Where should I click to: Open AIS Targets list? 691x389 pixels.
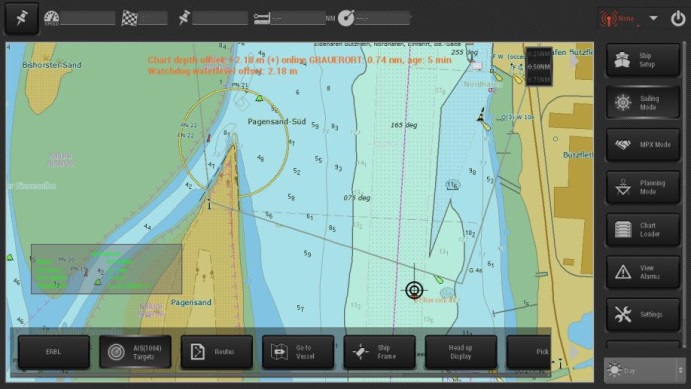[135, 352]
